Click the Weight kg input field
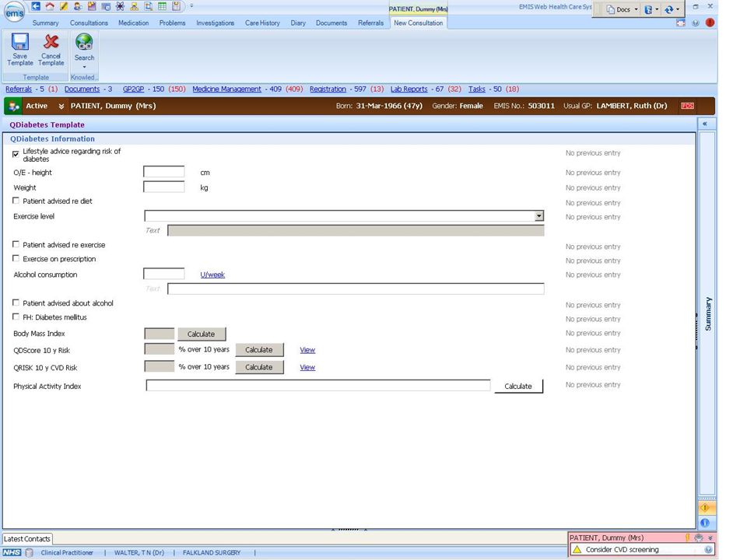 pyautogui.click(x=164, y=187)
